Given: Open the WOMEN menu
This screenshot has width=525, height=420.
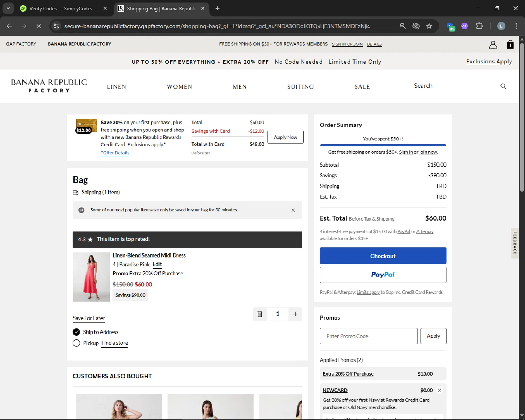Looking at the screenshot, I should tap(180, 87).
